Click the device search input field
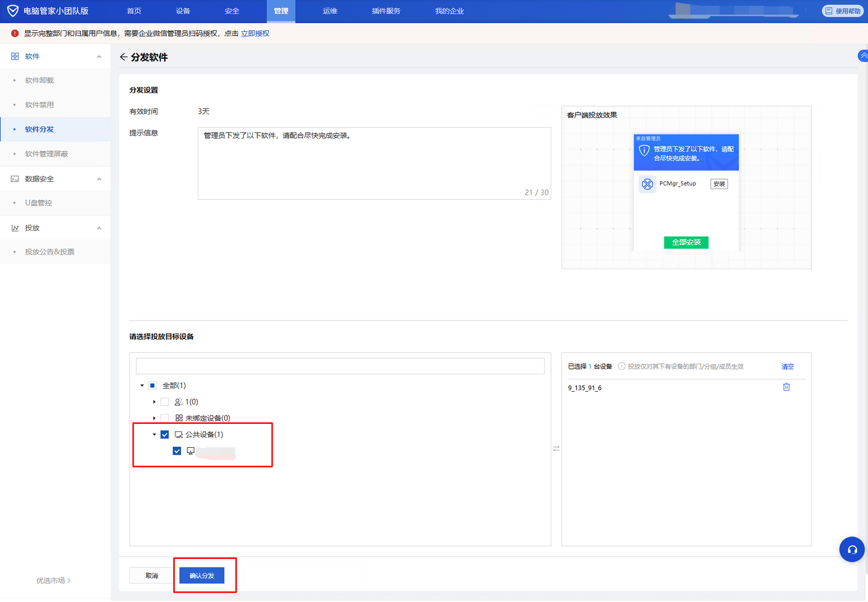Screen dimensions: 868x602 tap(340, 366)
